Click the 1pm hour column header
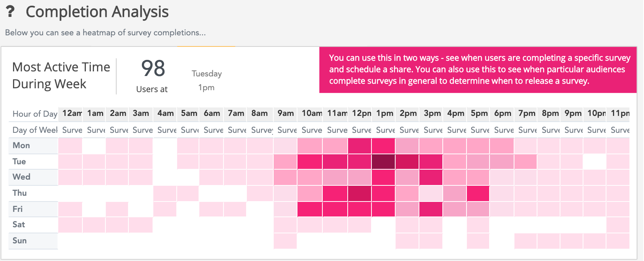 [384, 113]
